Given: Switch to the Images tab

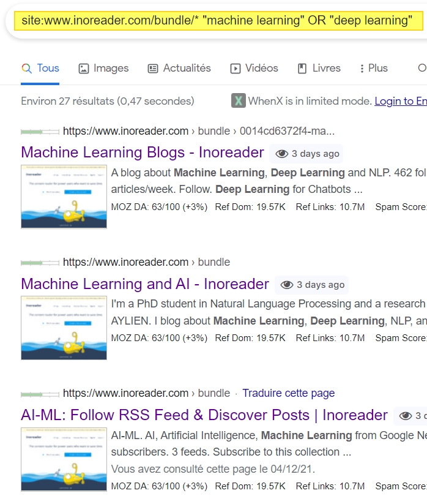Looking at the screenshot, I should 104,69.
